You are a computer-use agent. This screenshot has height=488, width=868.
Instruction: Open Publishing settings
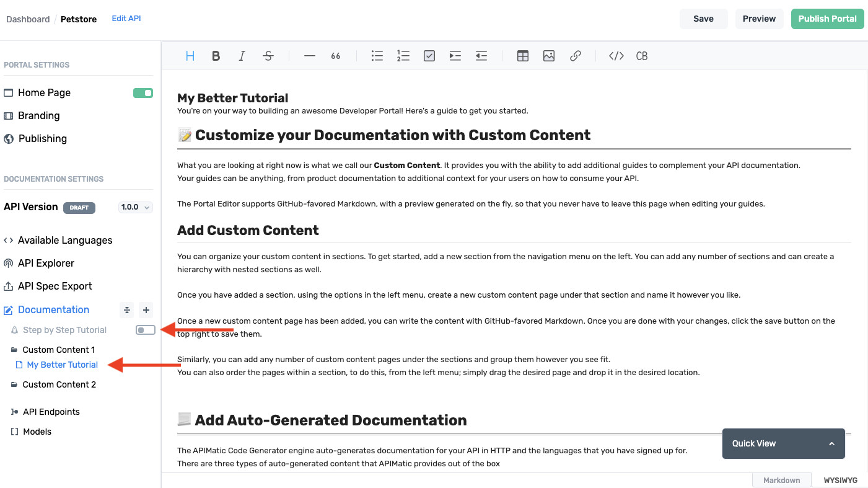click(x=42, y=138)
